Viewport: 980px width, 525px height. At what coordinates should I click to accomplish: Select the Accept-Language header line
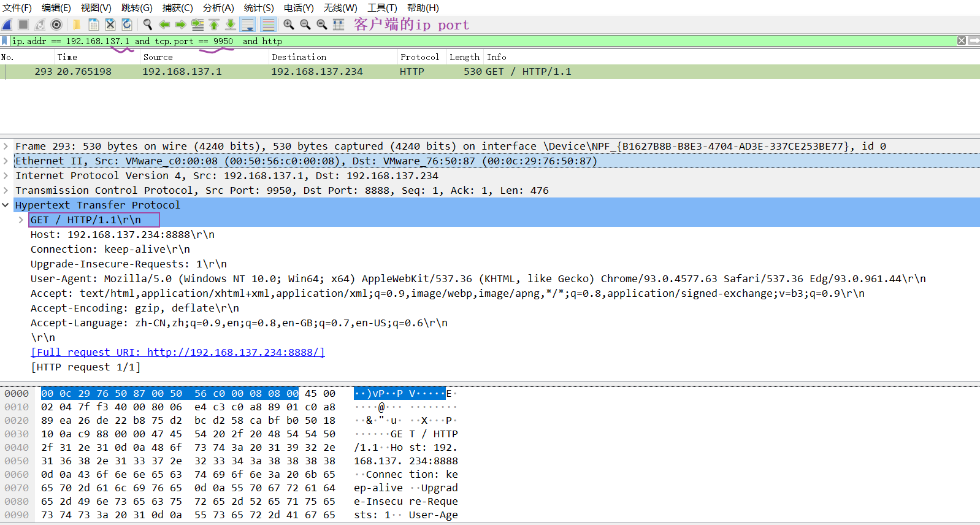239,323
